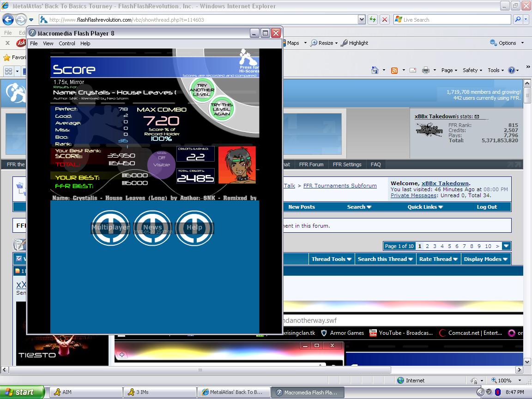Open Thread Tools dropdown
The height and width of the screenshot is (399, 532).
point(332,259)
